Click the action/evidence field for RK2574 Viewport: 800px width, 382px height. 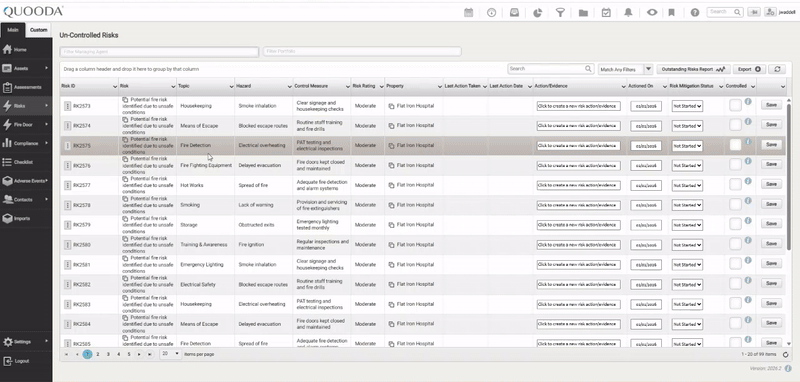579,126
